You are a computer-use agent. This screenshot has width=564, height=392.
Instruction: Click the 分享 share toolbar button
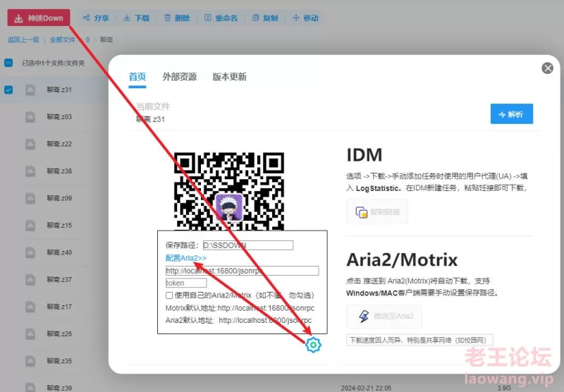tap(96, 18)
